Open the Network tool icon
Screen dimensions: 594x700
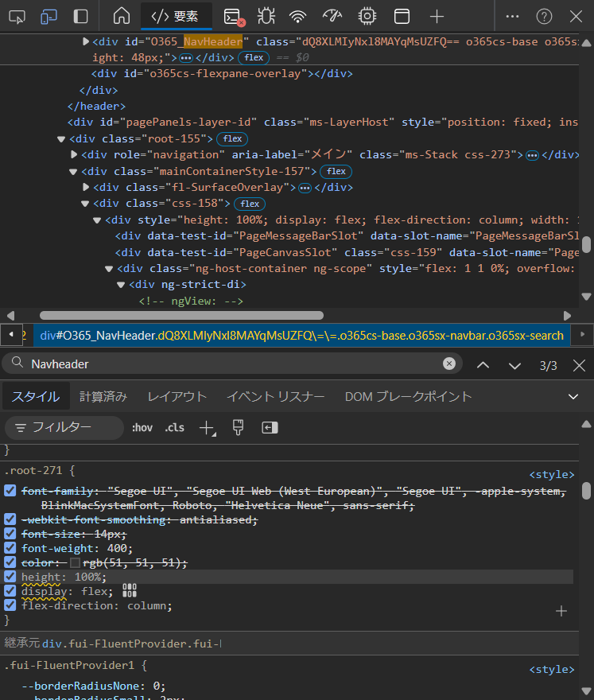pyautogui.click(x=298, y=16)
